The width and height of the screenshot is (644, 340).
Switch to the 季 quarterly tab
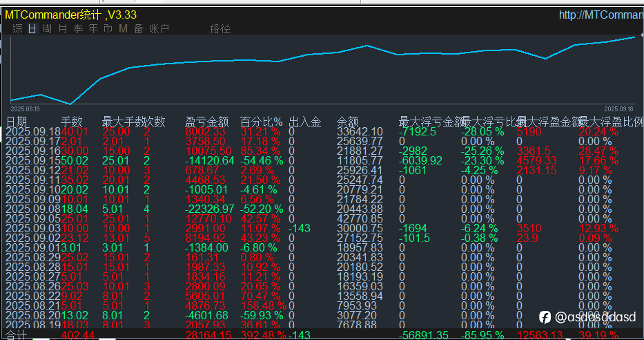pyautogui.click(x=78, y=28)
